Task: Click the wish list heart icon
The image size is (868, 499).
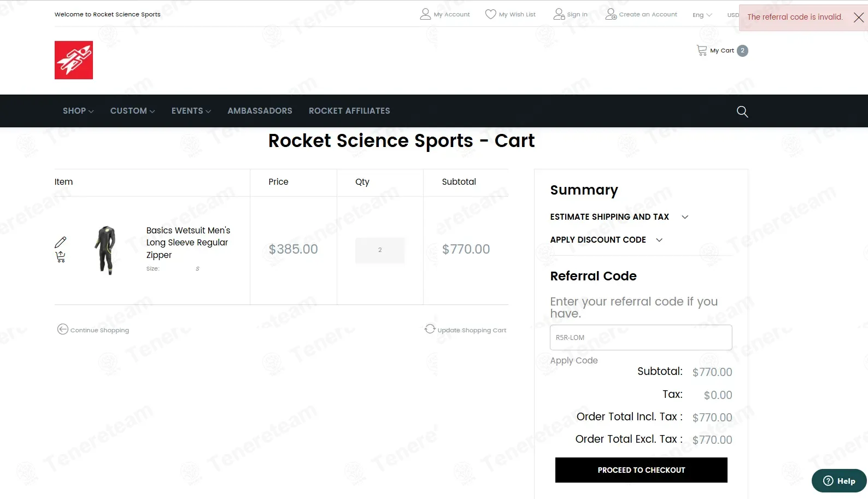Action: 491,14
